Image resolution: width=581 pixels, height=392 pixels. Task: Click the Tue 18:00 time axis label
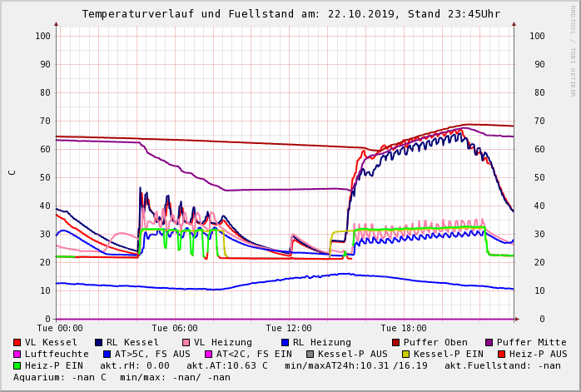pos(404,328)
